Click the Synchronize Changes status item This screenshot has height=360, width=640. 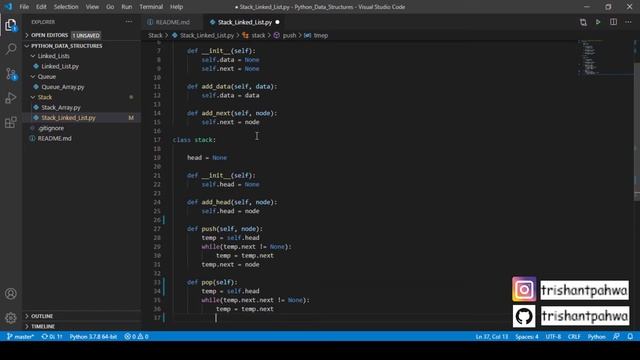[52, 337]
